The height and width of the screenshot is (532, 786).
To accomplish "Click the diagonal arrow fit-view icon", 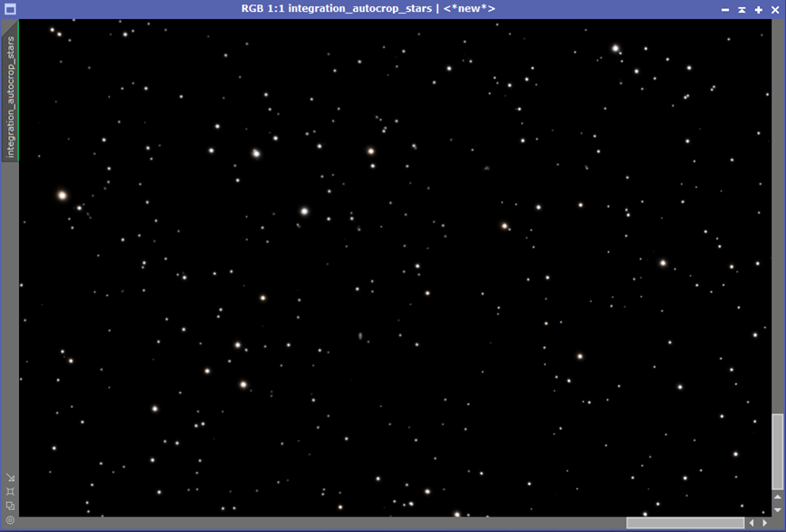I will [10, 477].
